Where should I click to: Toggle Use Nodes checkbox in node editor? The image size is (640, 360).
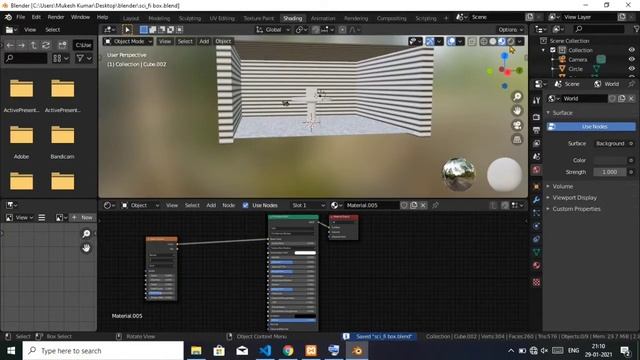pos(245,205)
